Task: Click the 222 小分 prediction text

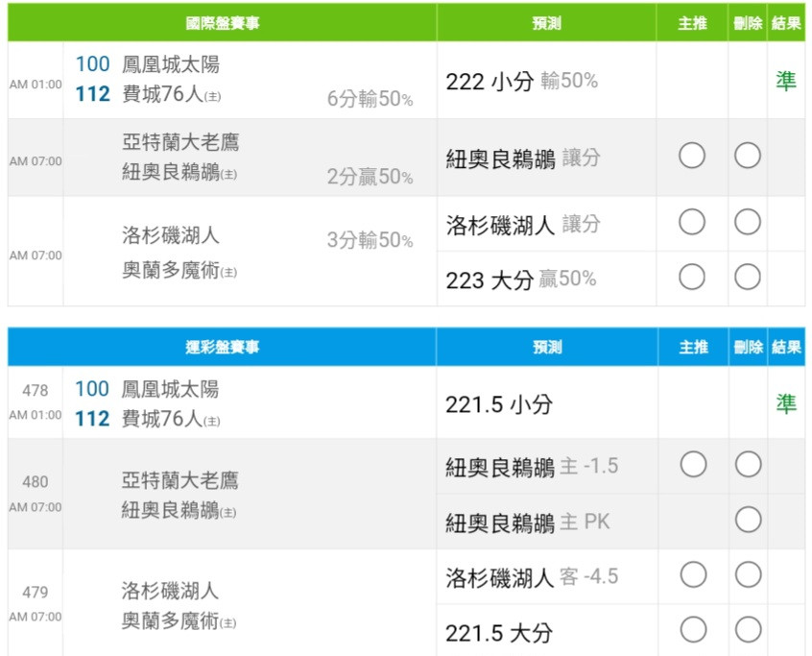Action: [489, 82]
